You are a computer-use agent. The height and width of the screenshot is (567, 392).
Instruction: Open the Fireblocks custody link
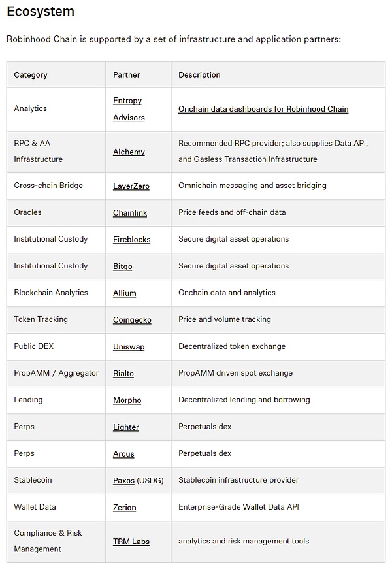[x=131, y=239]
